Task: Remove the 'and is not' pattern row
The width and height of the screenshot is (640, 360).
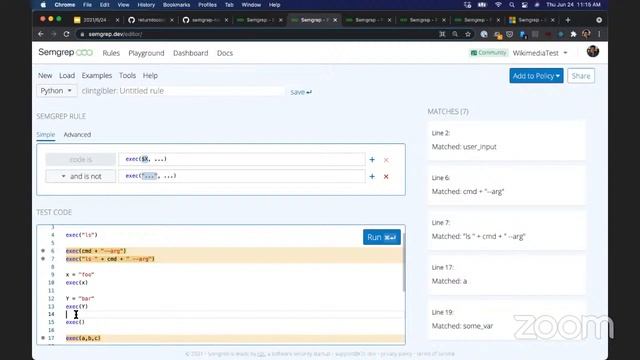Action: click(386, 176)
